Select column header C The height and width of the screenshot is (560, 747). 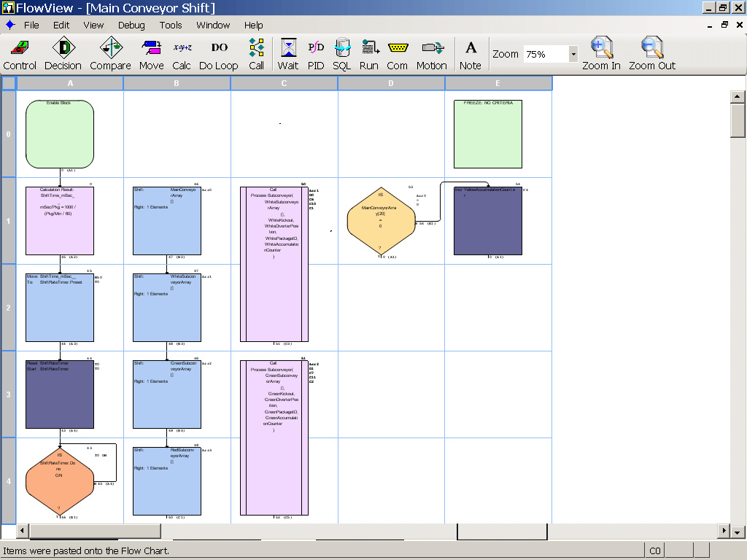pyautogui.click(x=284, y=84)
